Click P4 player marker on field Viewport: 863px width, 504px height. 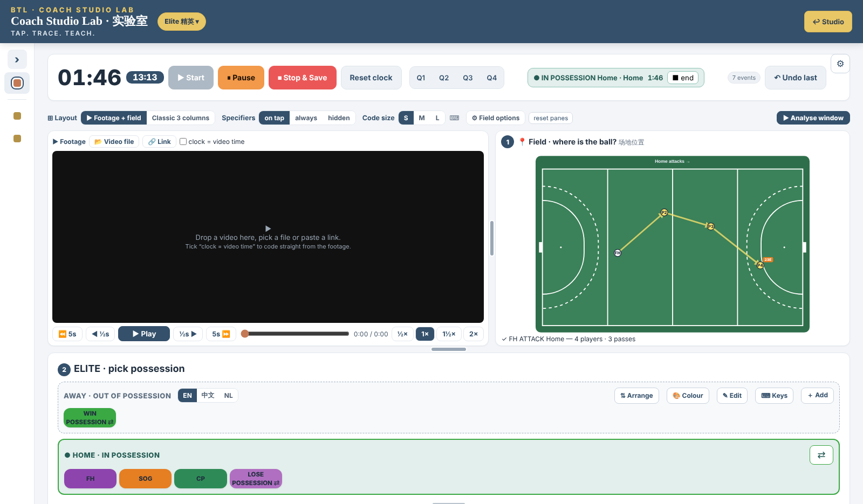coord(760,265)
